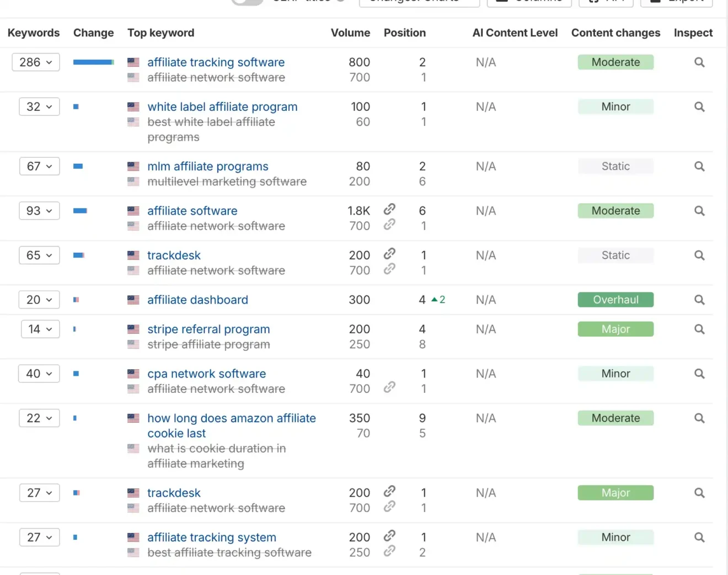Viewport: 728px width, 575px height.
Task: Click Minor badge for white label affiliate program
Action: click(615, 107)
